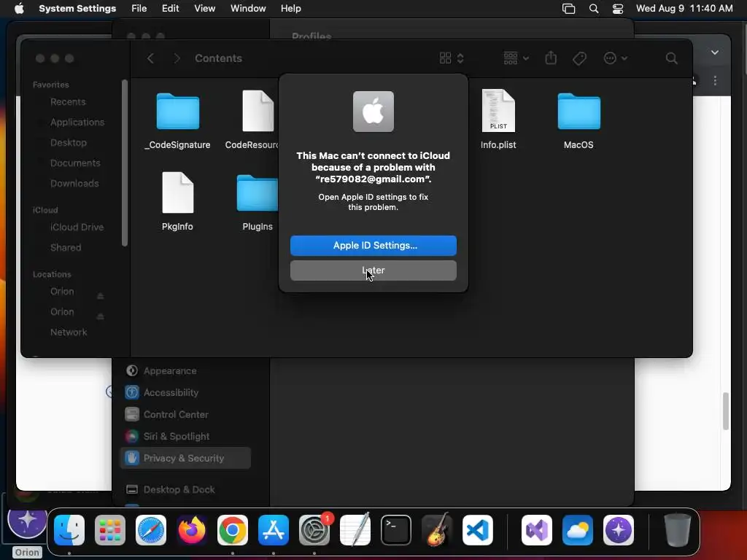Launch Visual Studio from the Dock
The image size is (747, 560).
pyautogui.click(x=537, y=530)
